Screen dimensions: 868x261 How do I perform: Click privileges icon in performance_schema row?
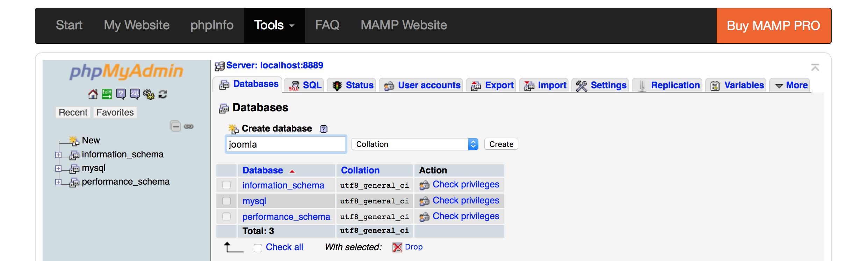point(424,217)
